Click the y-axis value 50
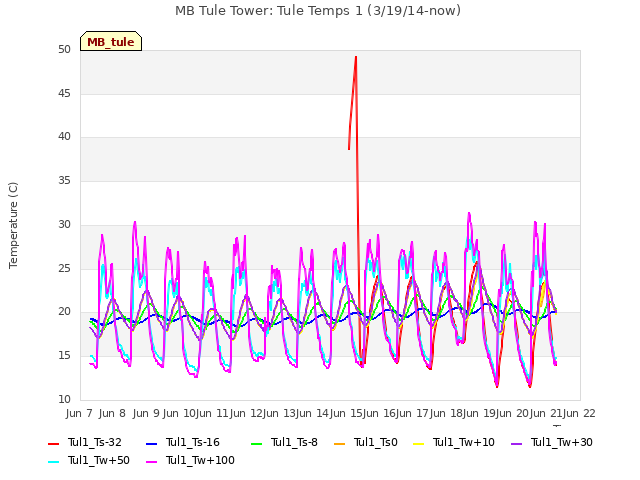 click(x=64, y=50)
